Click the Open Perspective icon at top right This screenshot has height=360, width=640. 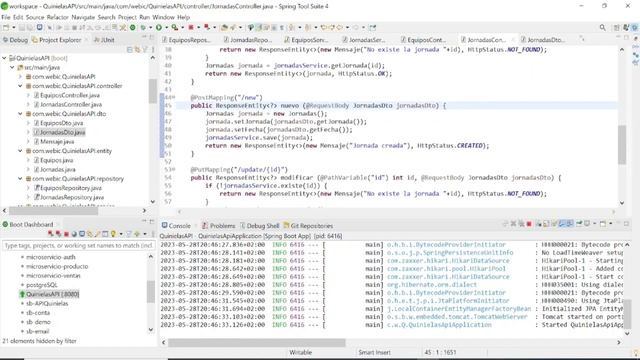coord(616,27)
